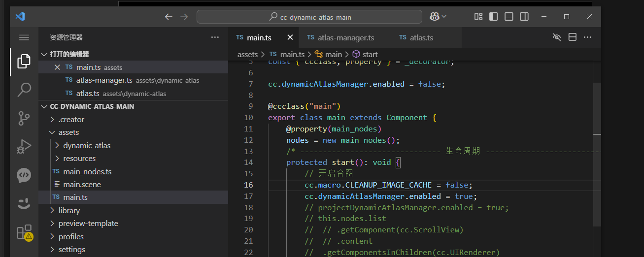The image size is (644, 257).
Task: Close the main.ts editor tab
Action: coord(290,37)
